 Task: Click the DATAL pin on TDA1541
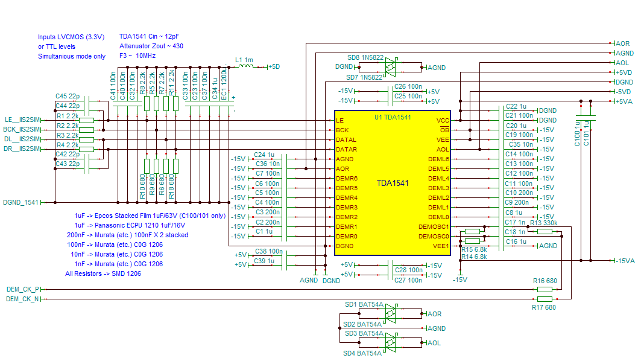pos(346,140)
